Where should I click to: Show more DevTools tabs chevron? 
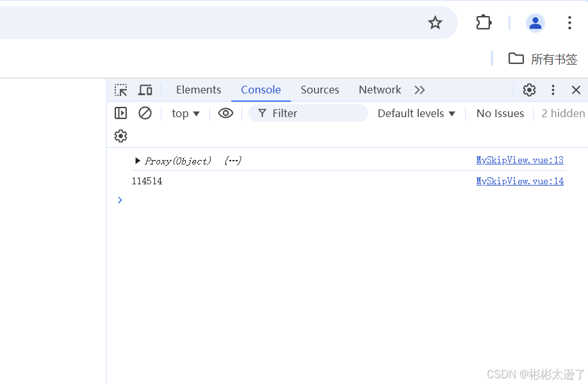tap(420, 90)
